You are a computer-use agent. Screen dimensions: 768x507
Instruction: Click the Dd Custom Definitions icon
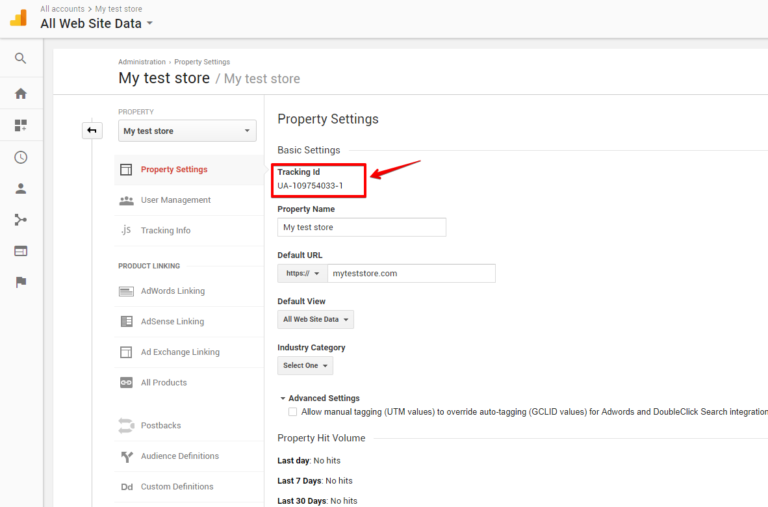(x=127, y=487)
